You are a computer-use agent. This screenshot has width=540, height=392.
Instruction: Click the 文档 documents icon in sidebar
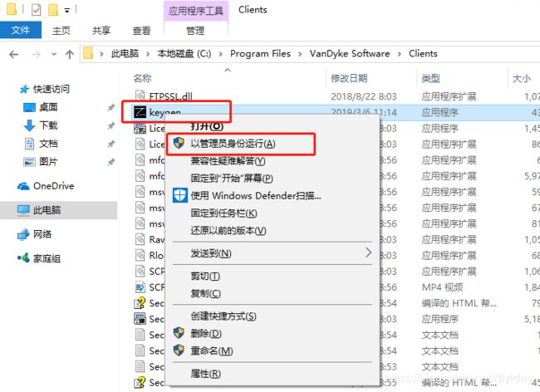click(x=30, y=144)
